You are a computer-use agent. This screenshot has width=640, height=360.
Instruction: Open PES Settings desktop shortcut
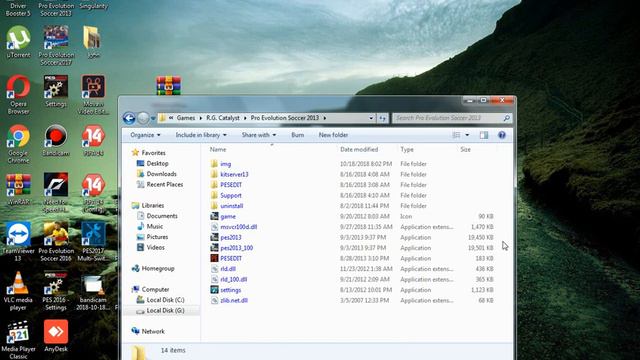pyautogui.click(x=56, y=91)
